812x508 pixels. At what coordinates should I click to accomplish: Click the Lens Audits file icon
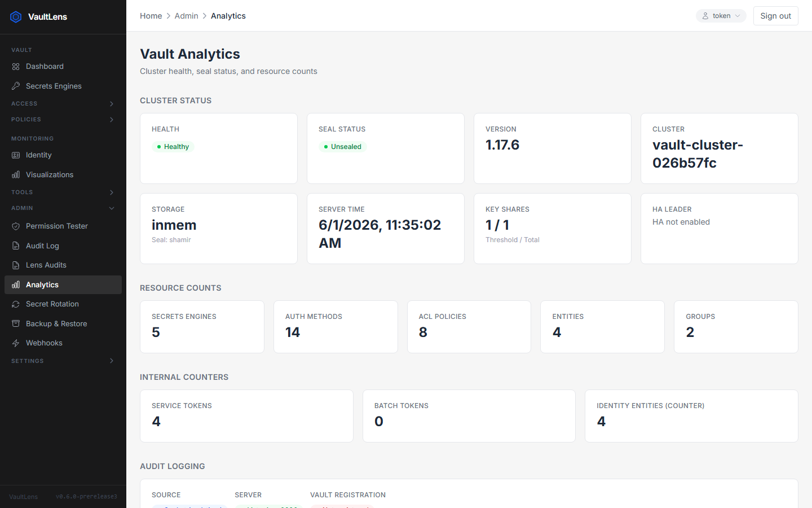tap(16, 265)
